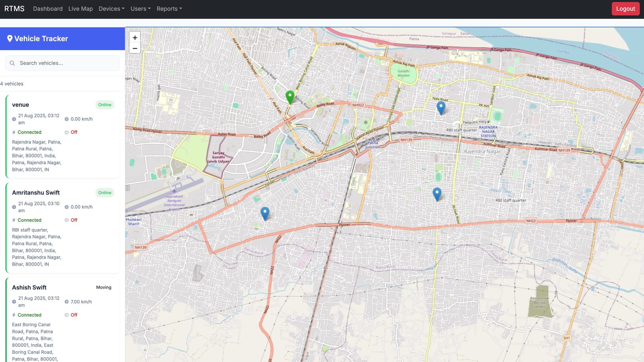Click the power Off icon in Amritanshu Swift card
Screen dimensions: 644x362
(x=67, y=220)
